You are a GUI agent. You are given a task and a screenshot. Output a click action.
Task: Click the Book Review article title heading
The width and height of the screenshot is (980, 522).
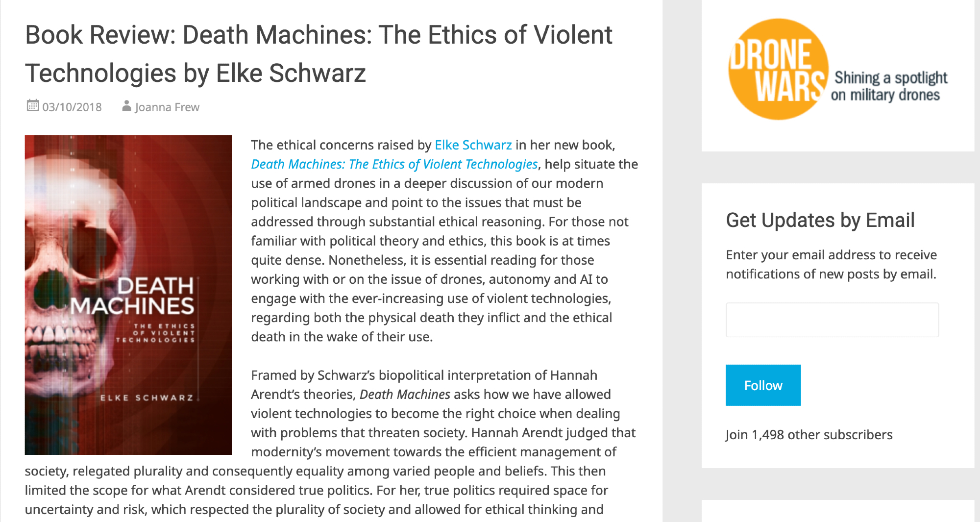(318, 54)
